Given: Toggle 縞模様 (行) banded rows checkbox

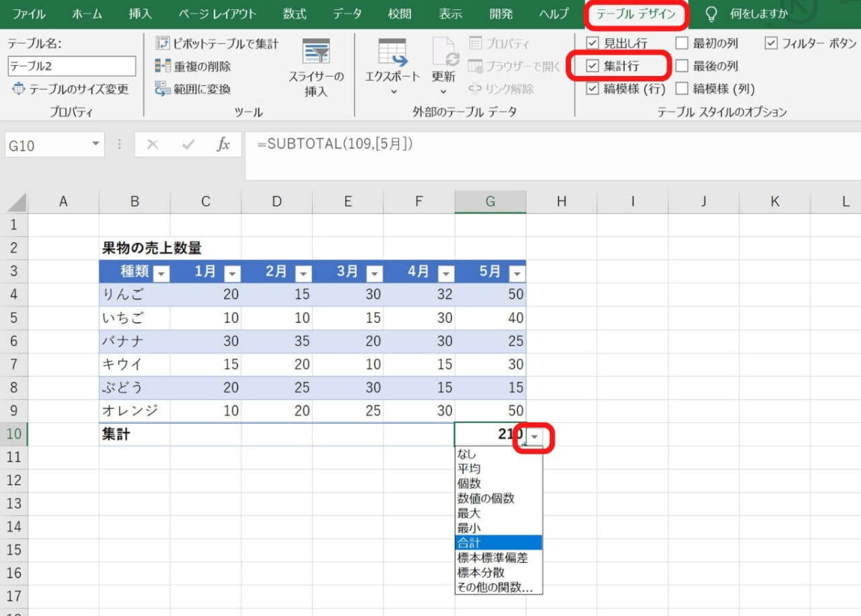Looking at the screenshot, I should click(x=592, y=89).
